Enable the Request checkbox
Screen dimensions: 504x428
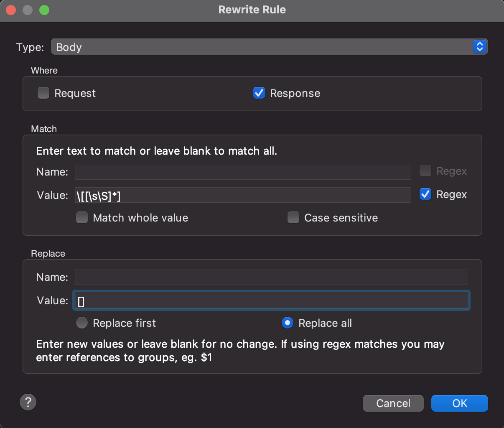tap(43, 93)
